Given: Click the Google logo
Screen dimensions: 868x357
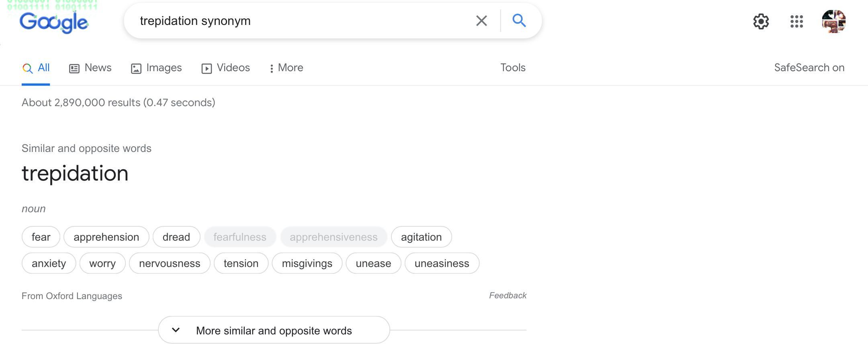Looking at the screenshot, I should click(x=54, y=22).
